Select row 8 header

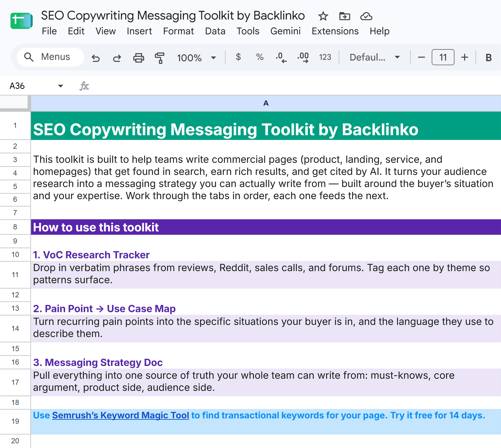[15, 227]
